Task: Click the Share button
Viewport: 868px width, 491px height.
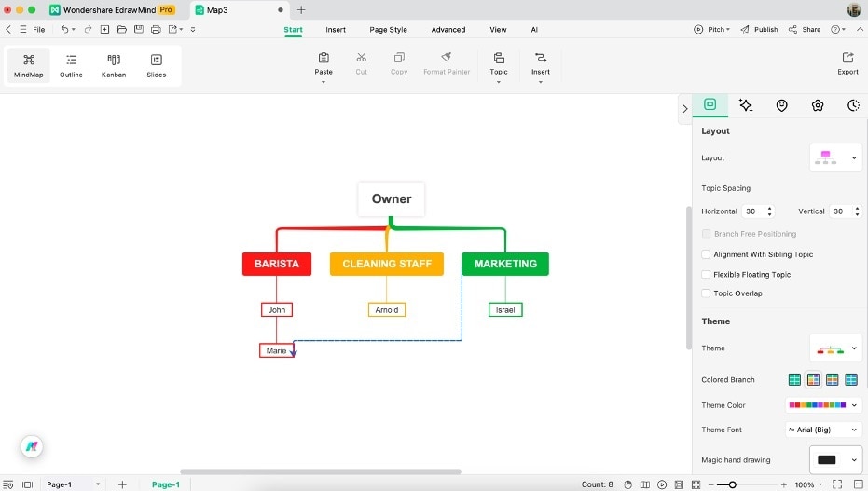Action: 805,29
